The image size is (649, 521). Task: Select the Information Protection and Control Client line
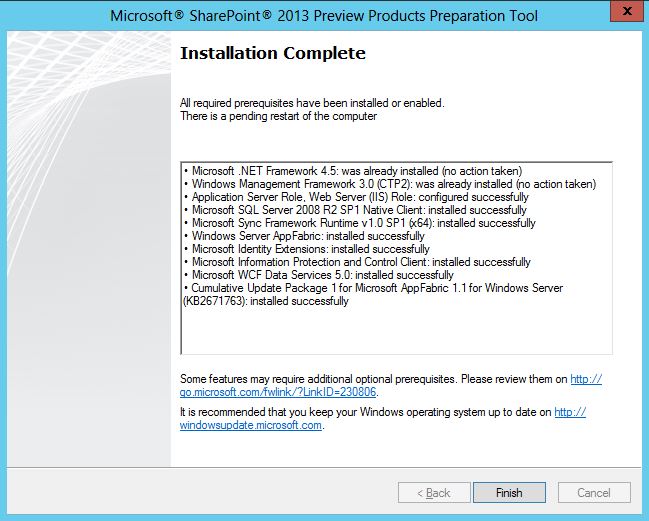357,262
